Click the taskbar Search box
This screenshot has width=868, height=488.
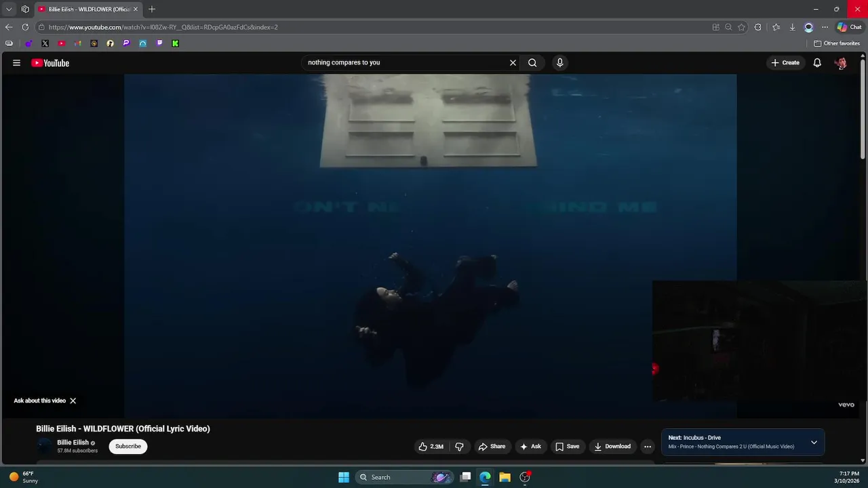(x=403, y=477)
